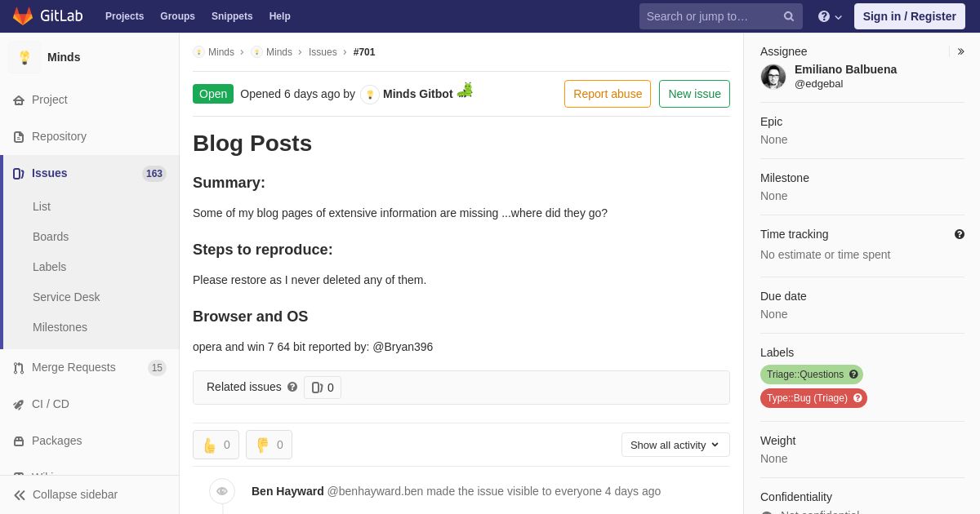The height and width of the screenshot is (514, 980).
Task: Click the GitLab fox logo
Action: click(x=23, y=16)
